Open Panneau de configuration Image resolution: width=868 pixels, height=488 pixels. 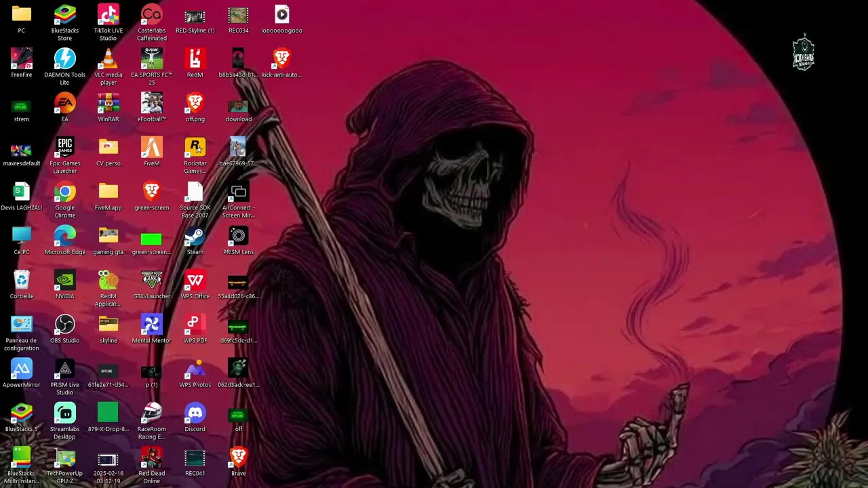coord(22,325)
